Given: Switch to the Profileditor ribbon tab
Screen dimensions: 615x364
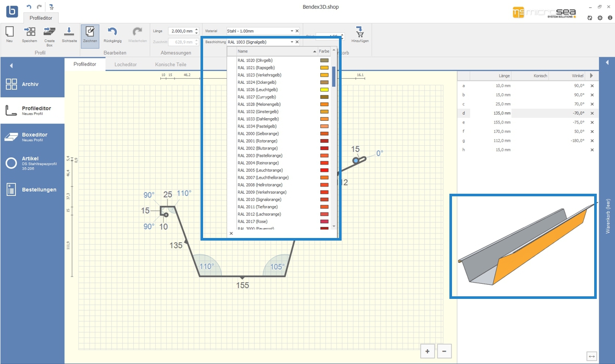Looking at the screenshot, I should pos(41,18).
